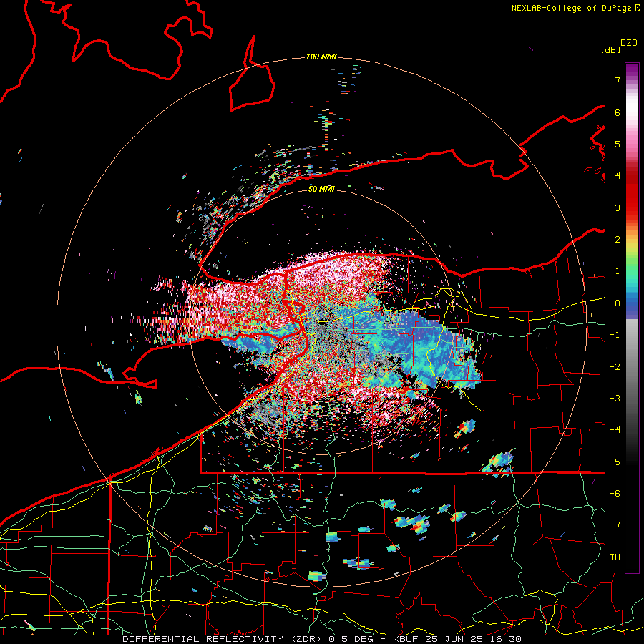Click the TH threshold label on scale

coord(615,557)
